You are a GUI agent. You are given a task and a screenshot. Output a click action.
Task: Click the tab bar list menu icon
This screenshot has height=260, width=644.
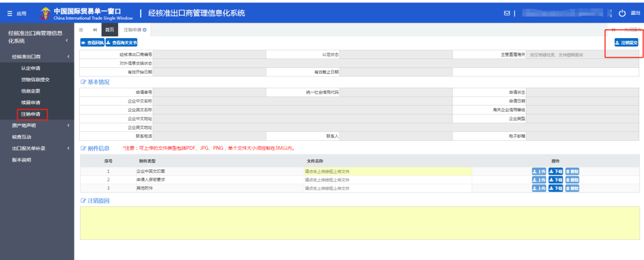coord(81,30)
